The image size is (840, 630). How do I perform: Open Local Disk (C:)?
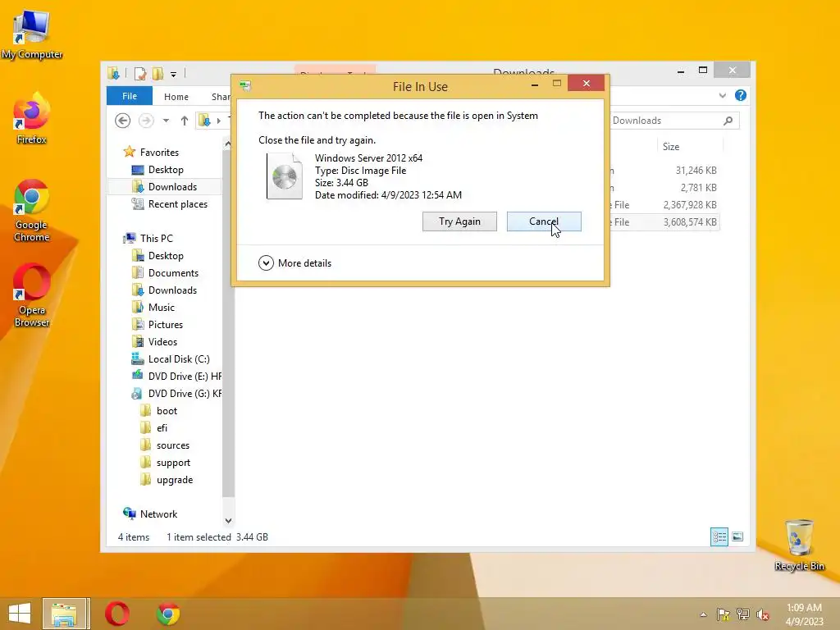171,359
